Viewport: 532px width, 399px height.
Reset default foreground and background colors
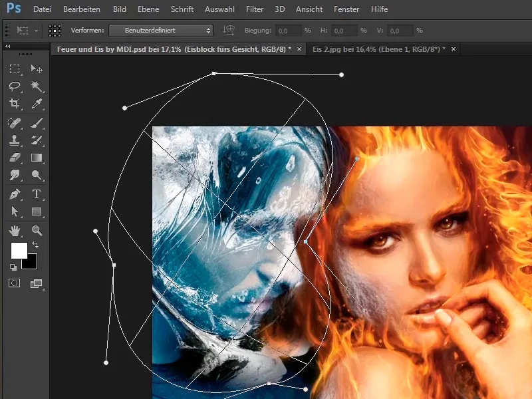(x=13, y=267)
